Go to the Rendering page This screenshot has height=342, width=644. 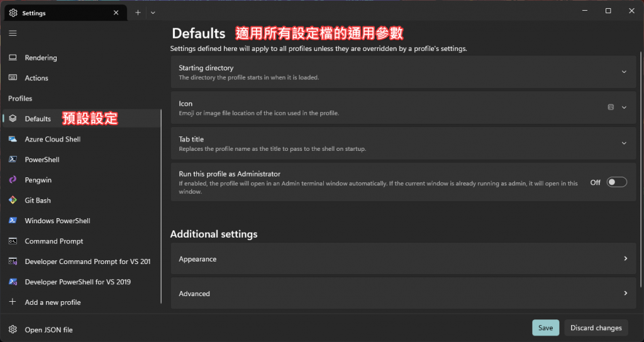point(81,57)
